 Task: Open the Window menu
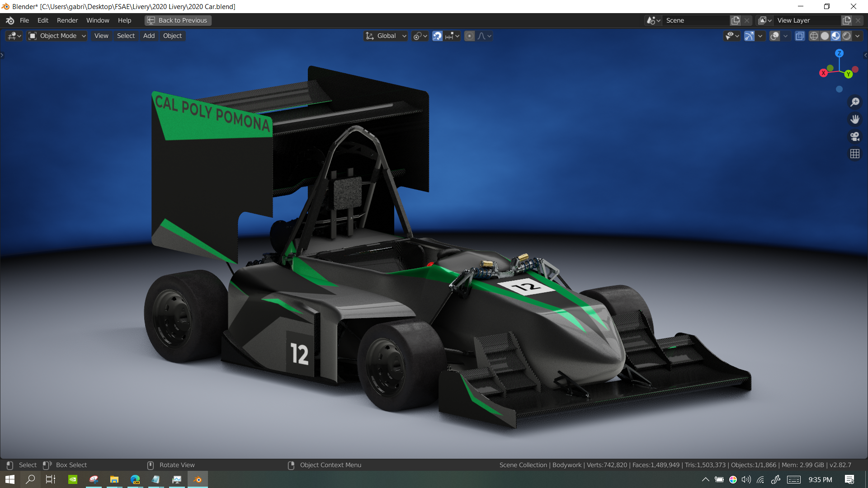(98, 20)
